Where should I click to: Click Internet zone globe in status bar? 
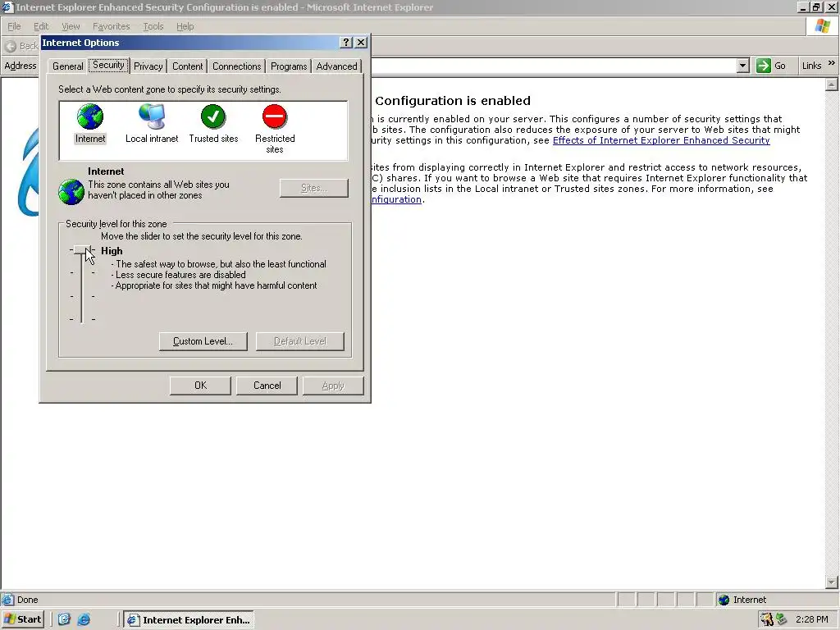[x=724, y=600]
